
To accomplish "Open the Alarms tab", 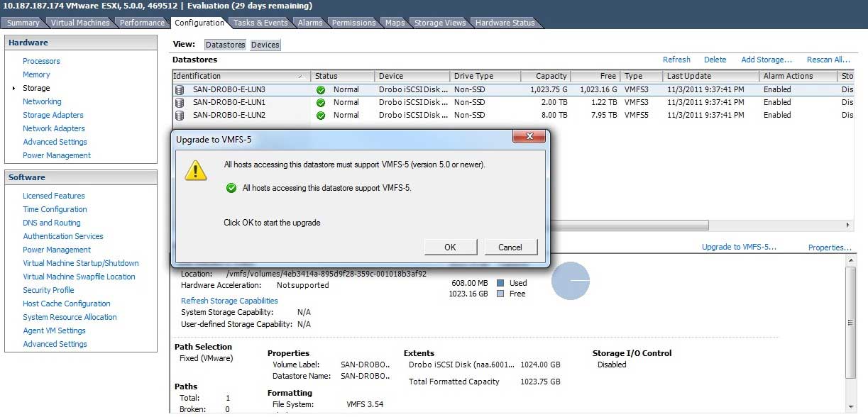I will (310, 23).
